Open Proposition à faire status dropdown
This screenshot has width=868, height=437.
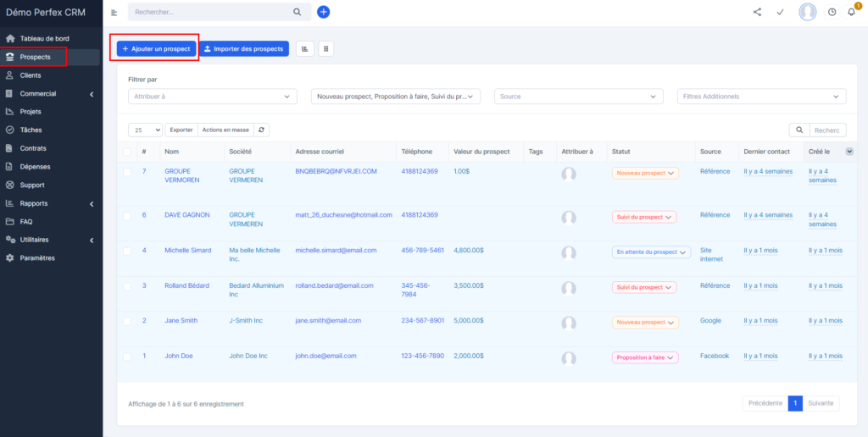tap(645, 357)
